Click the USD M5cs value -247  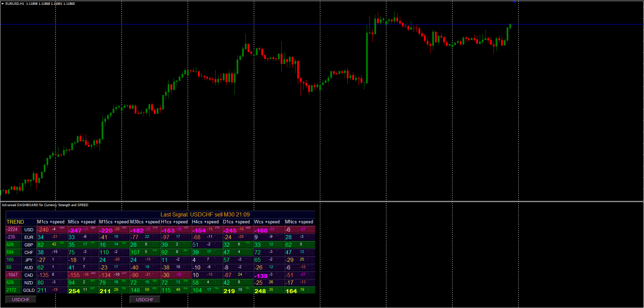(x=75, y=231)
